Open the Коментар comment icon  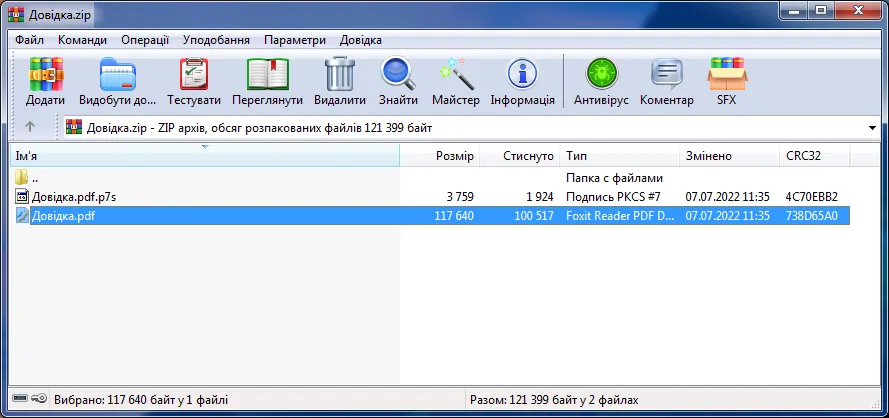tap(667, 74)
